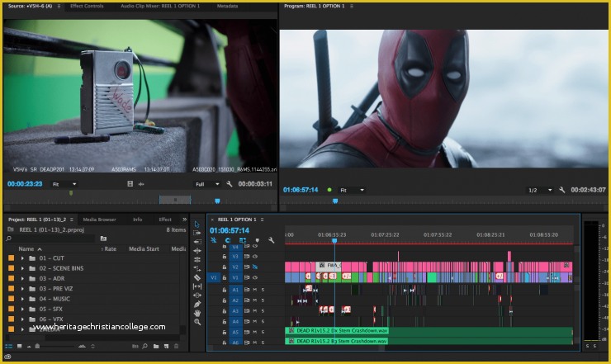Click the trash Clear icon in Project panel
Screen dimensions: 611x364
click(x=176, y=346)
